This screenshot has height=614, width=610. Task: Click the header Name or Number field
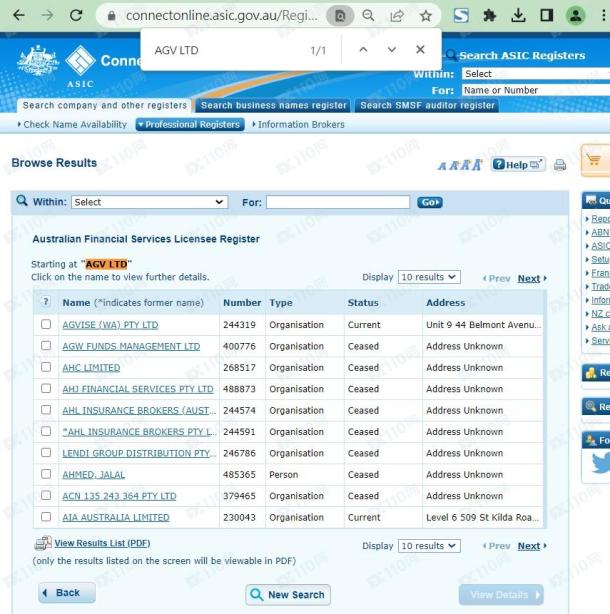coord(536,90)
